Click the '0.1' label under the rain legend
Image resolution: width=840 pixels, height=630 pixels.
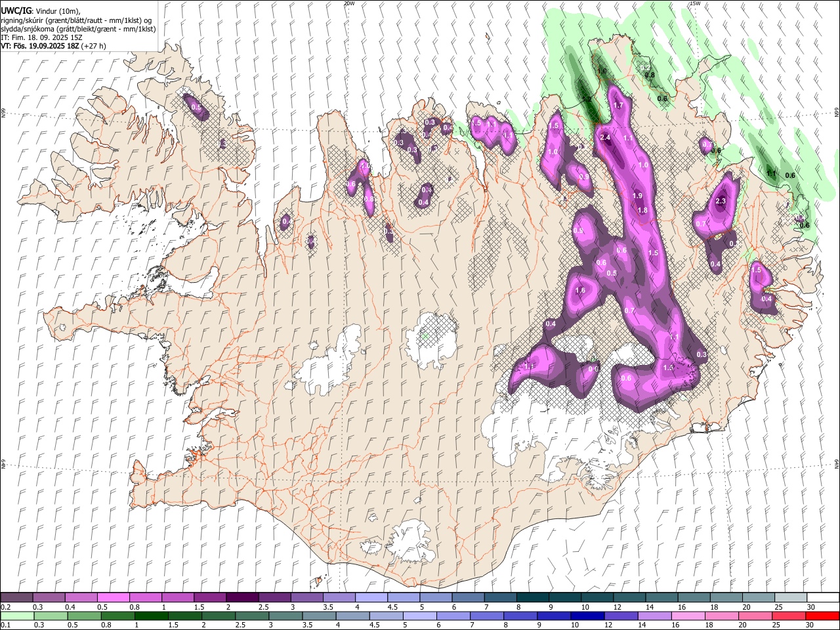(x=5, y=625)
